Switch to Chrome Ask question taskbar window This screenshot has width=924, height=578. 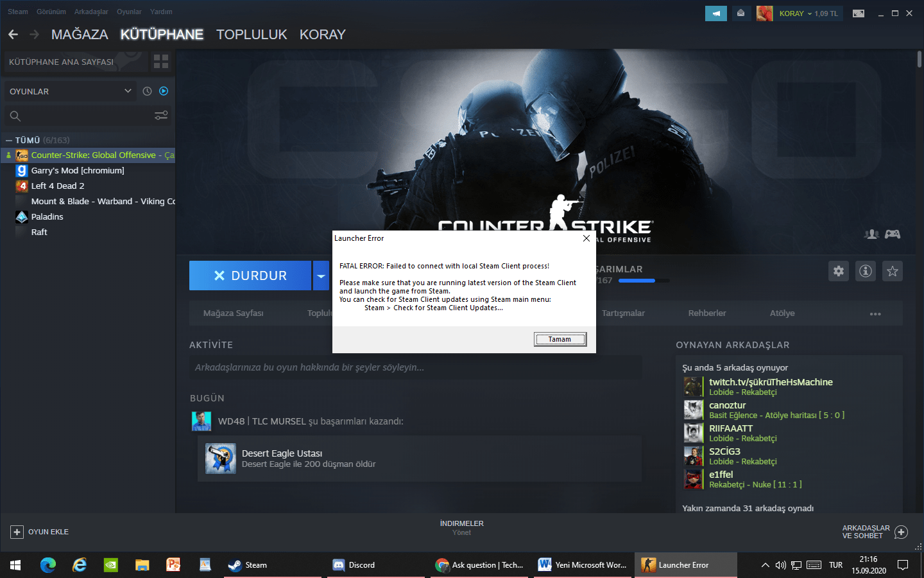(479, 565)
